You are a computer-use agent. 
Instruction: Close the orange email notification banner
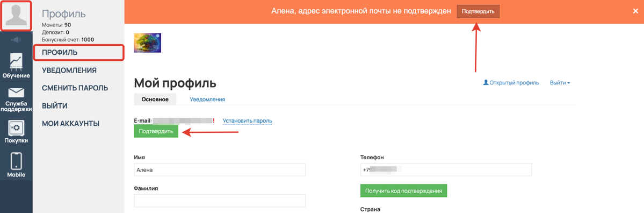[635, 11]
